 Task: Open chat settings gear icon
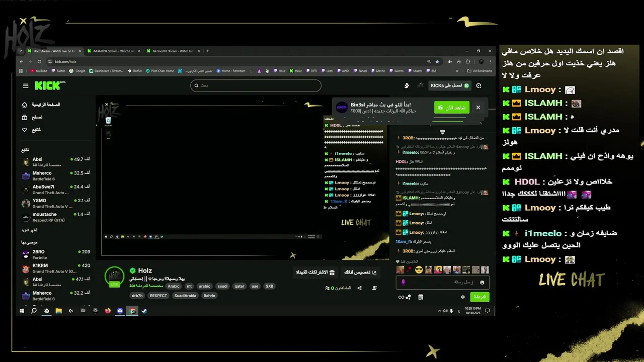[x=463, y=297]
